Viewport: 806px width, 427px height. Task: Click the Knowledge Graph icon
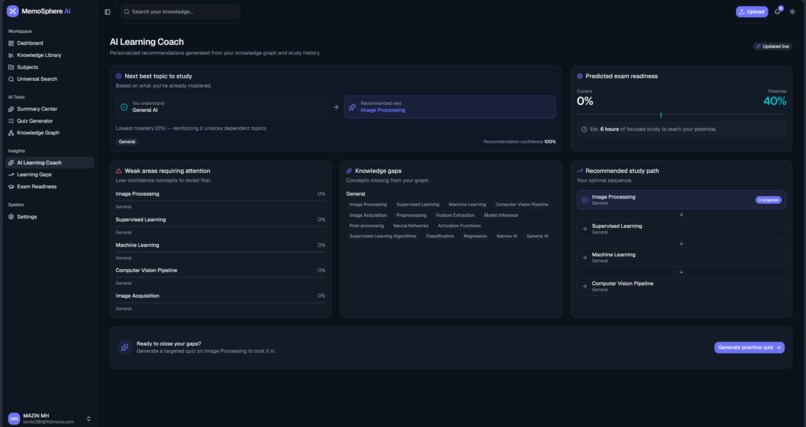(11, 133)
